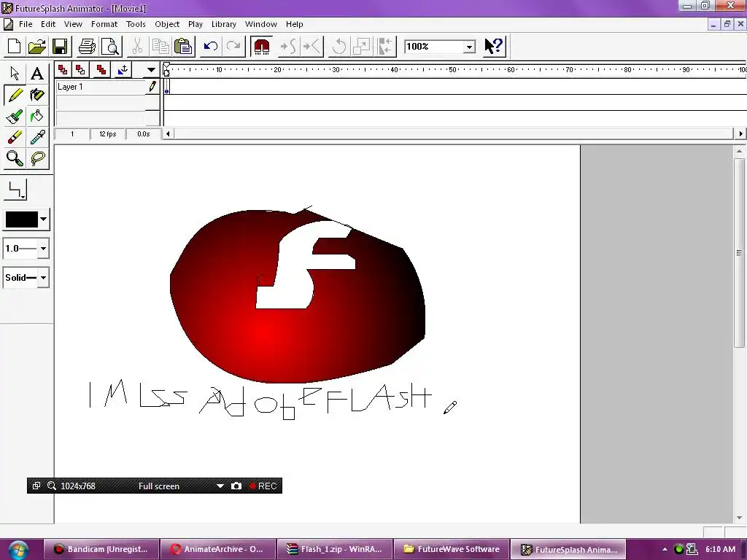Viewport: 747px width, 560px height.
Task: Click the timeline scroll right arrow
Action: pyautogui.click(x=741, y=134)
